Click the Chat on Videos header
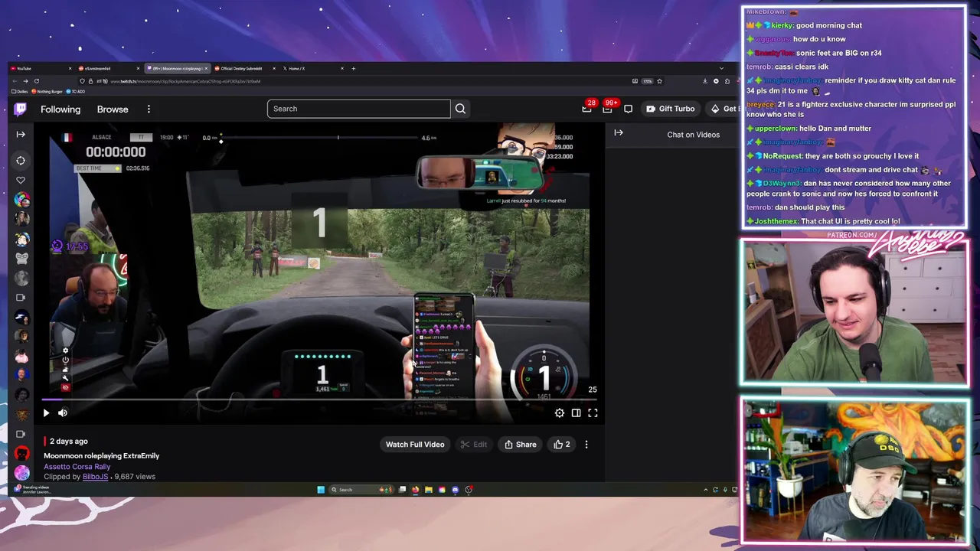 click(x=693, y=135)
